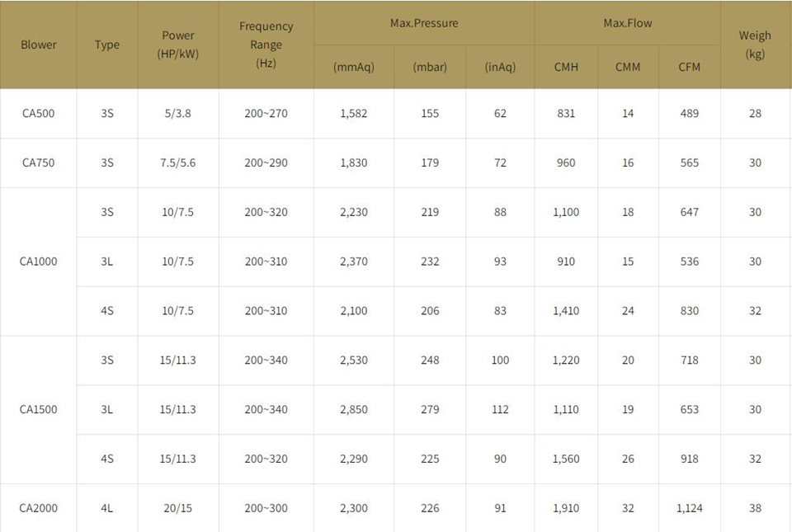Click the Frequency Range (Hz) header
Screen dimensions: 792x532
(266, 45)
